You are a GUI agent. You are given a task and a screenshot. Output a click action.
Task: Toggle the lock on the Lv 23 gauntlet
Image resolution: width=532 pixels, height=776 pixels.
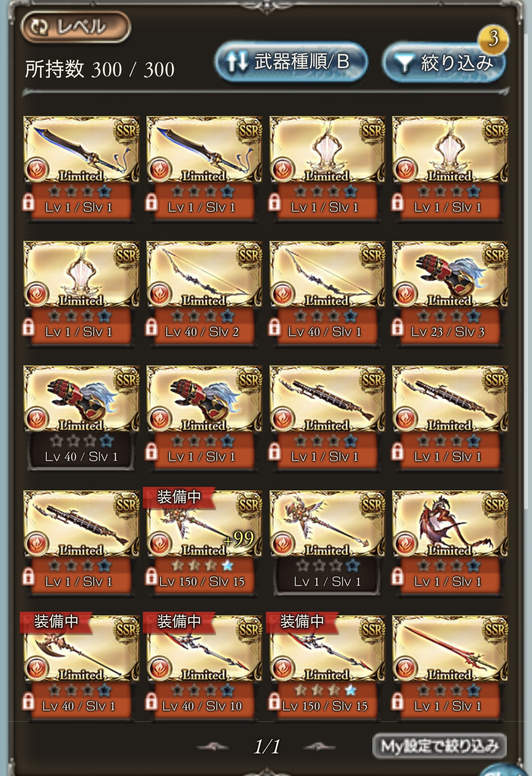point(397,327)
